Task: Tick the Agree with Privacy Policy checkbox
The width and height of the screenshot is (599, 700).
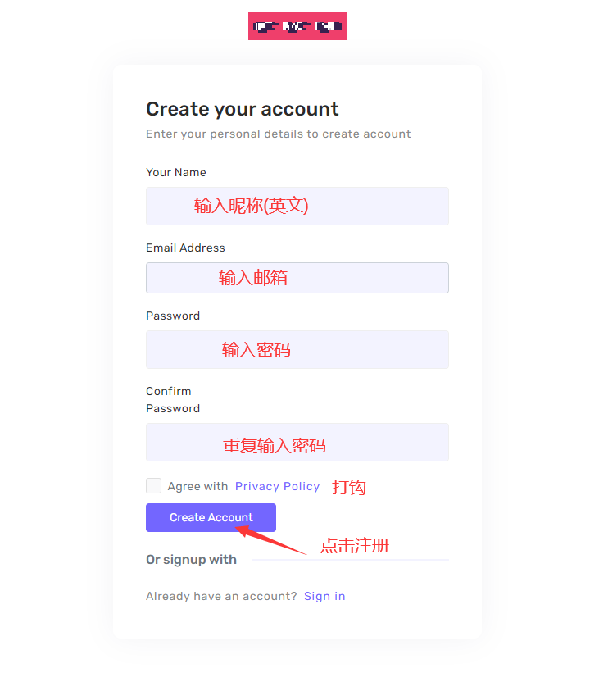Action: [x=153, y=486]
